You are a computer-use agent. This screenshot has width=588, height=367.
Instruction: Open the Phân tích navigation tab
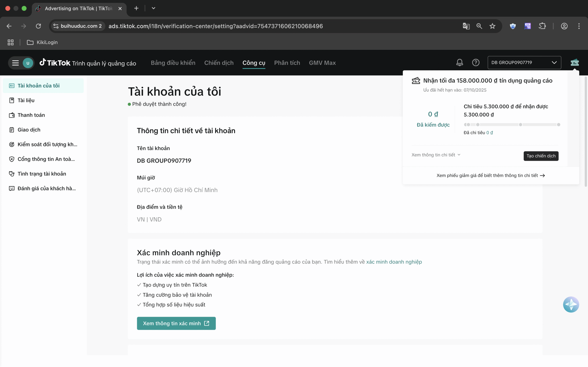point(287,63)
